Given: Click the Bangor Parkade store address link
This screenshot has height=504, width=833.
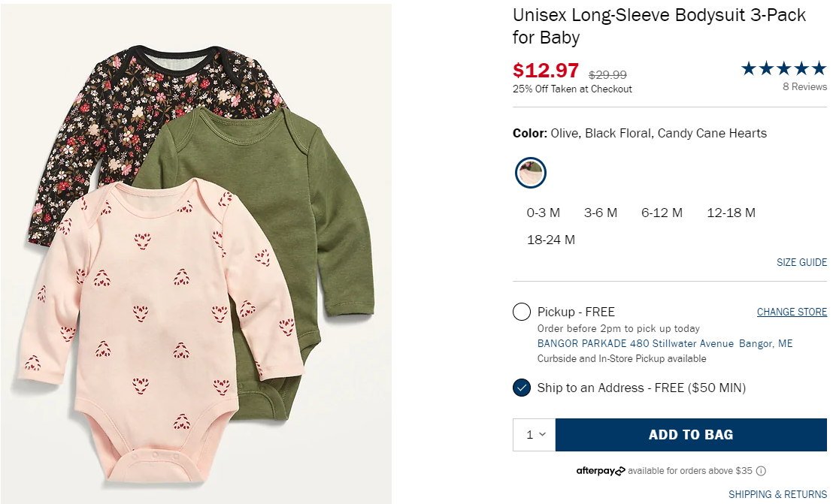Looking at the screenshot, I should [x=665, y=343].
